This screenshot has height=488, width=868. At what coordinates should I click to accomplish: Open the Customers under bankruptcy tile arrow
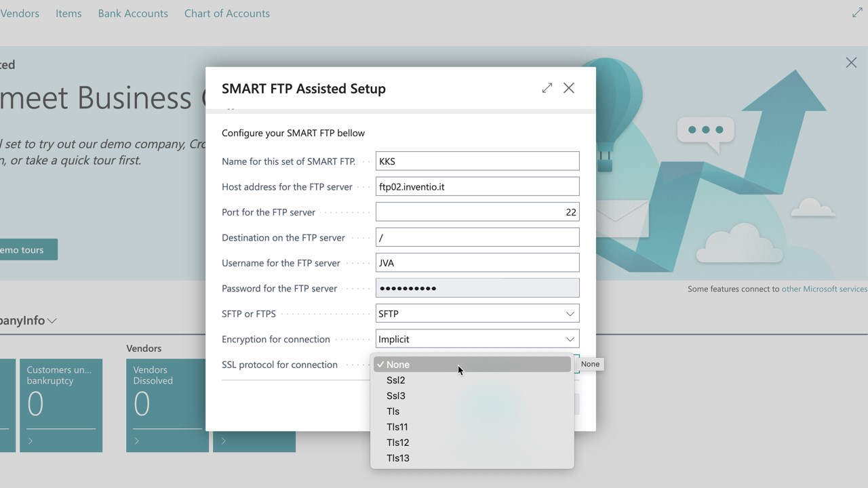point(31,441)
